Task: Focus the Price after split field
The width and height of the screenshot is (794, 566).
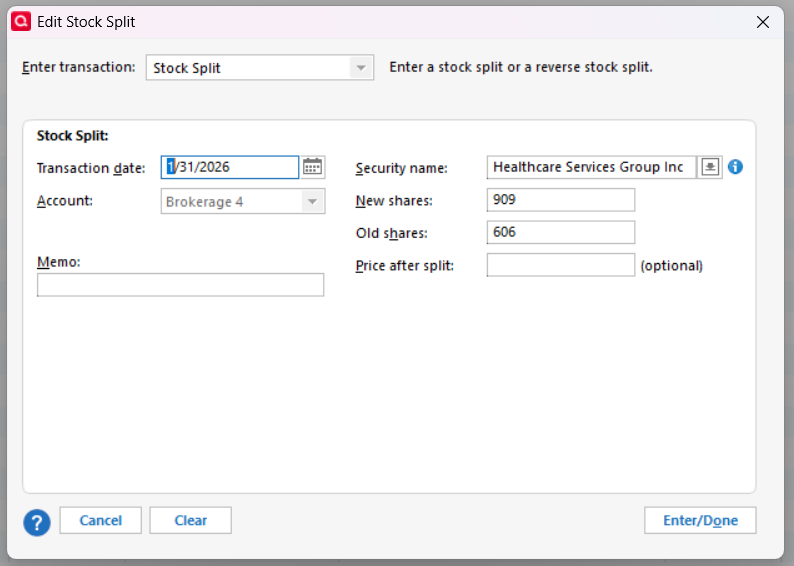Action: click(560, 265)
